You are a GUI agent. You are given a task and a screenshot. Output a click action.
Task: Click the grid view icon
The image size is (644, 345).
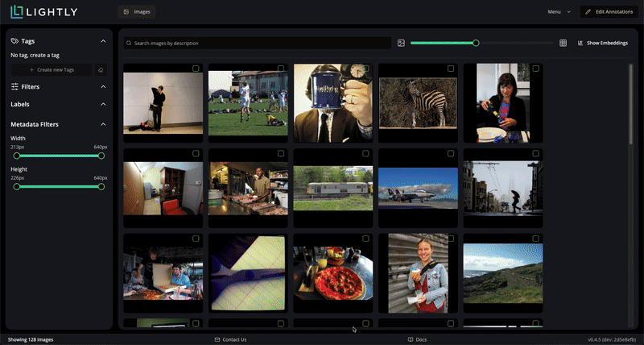click(x=563, y=44)
